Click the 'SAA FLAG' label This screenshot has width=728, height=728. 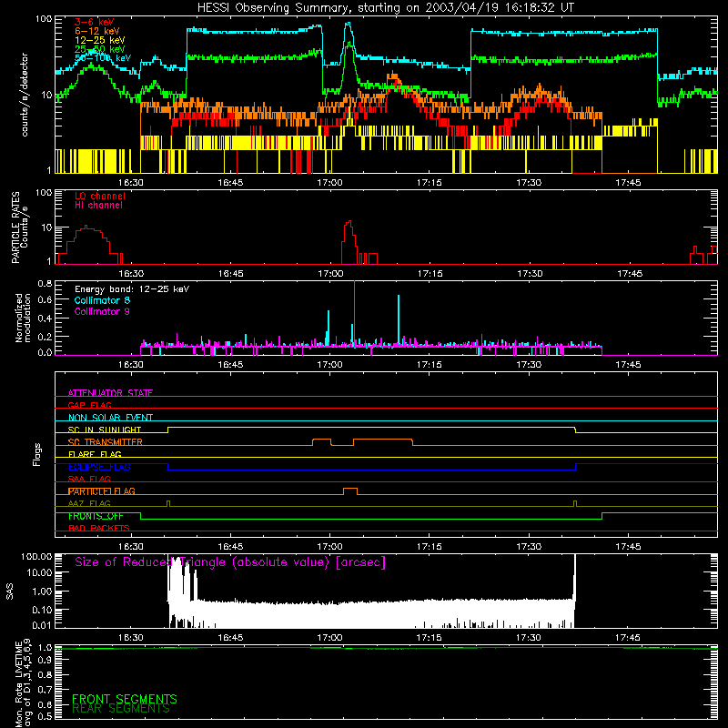pyautogui.click(x=89, y=479)
